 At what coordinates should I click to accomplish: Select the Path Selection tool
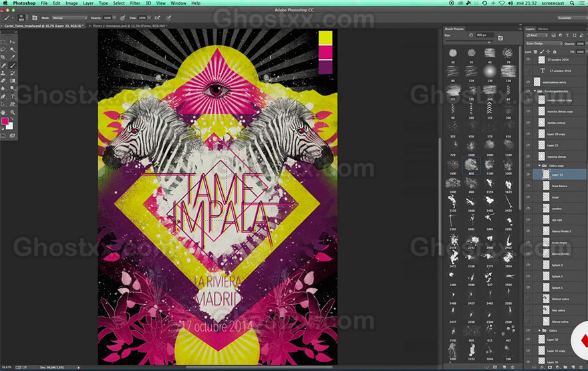pos(4,104)
